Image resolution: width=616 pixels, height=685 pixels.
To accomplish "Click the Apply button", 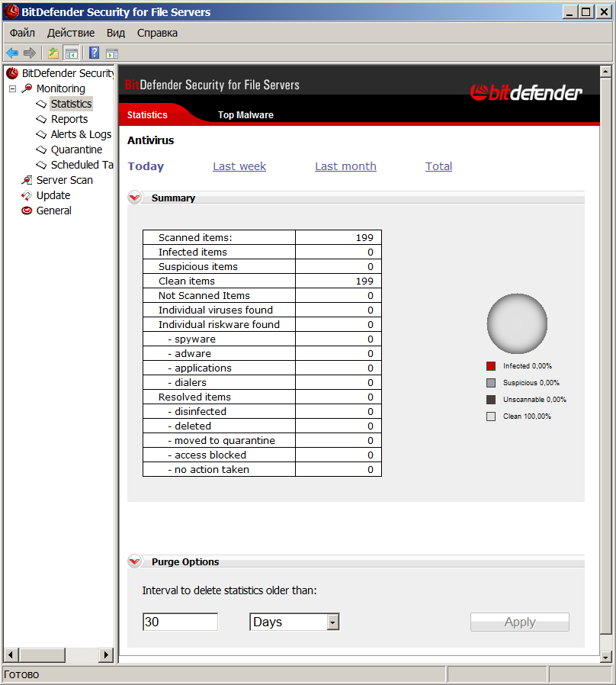I will point(519,622).
